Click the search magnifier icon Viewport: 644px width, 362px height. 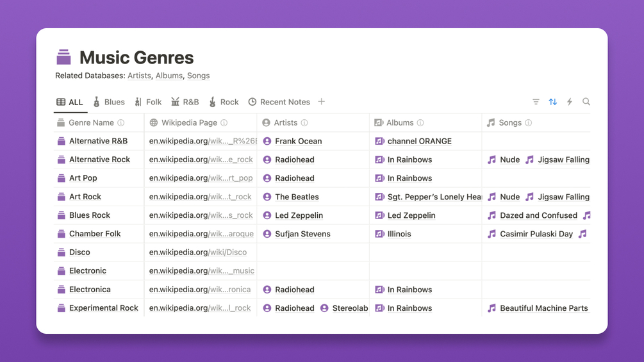[x=586, y=102]
